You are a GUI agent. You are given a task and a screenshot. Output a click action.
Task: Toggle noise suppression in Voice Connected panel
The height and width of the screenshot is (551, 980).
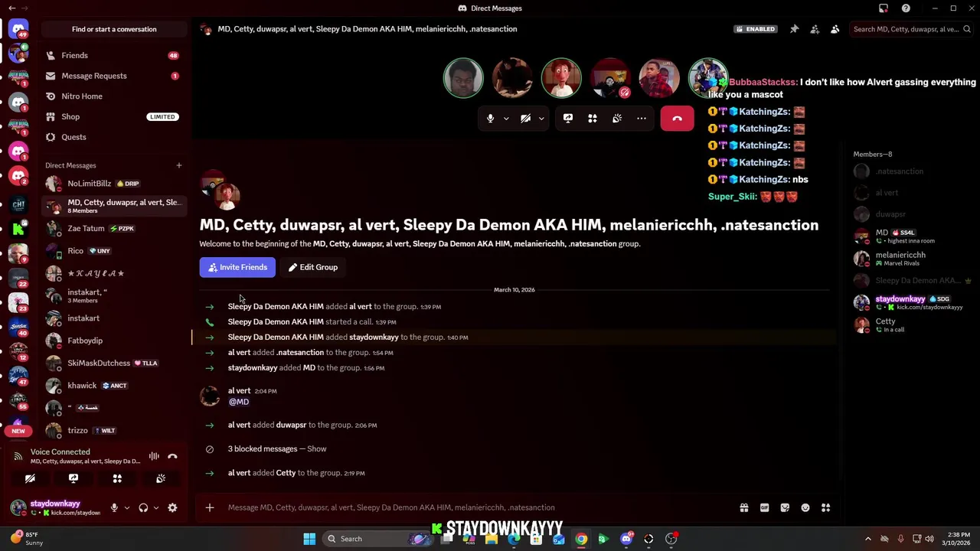point(154,456)
